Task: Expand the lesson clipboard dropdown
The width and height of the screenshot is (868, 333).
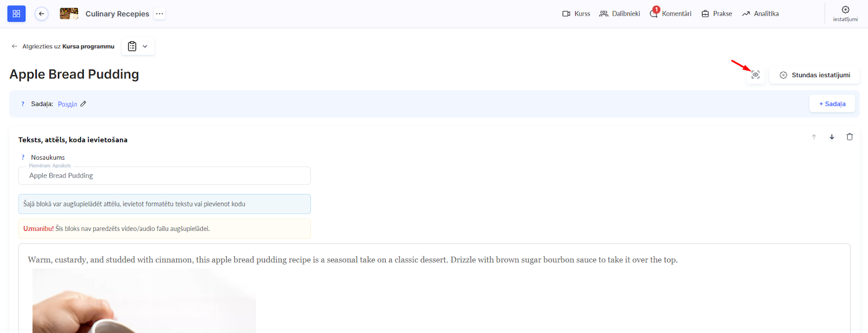Action: click(138, 47)
